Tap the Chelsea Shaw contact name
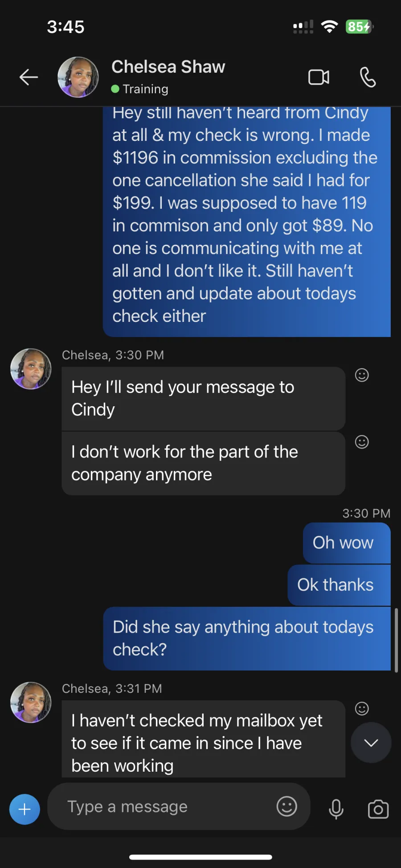The height and width of the screenshot is (868, 401). click(168, 67)
